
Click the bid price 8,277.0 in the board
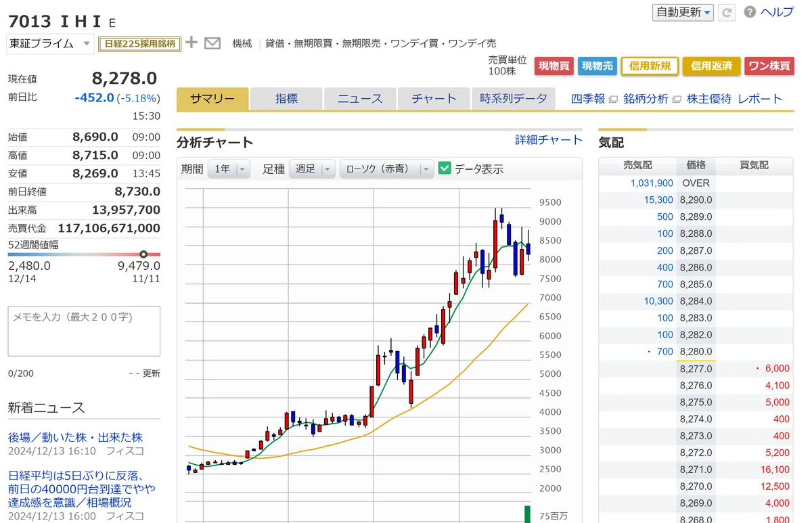click(696, 369)
